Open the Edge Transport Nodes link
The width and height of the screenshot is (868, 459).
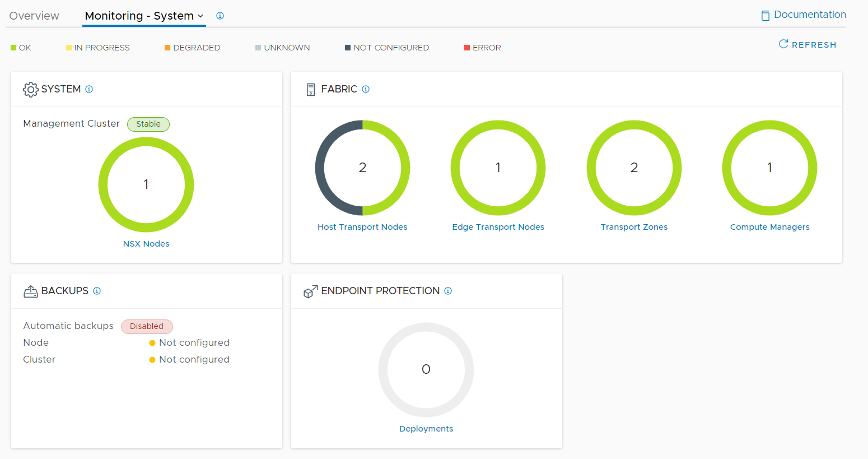tap(498, 227)
